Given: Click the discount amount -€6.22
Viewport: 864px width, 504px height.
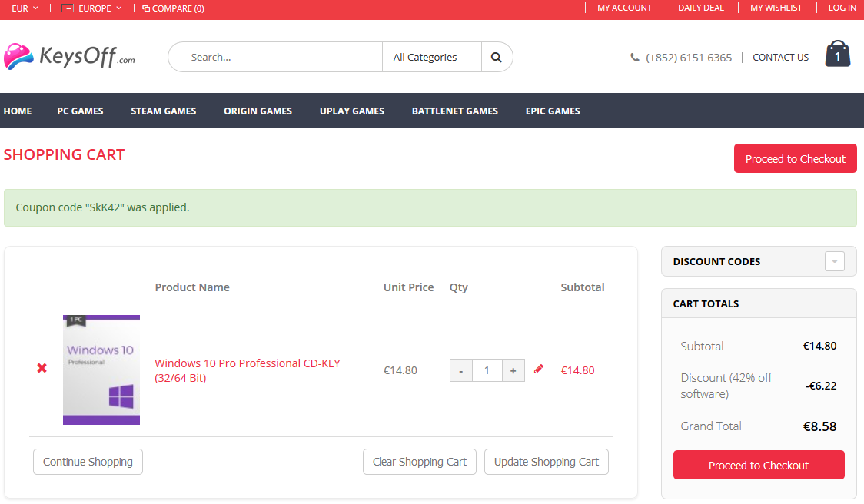Looking at the screenshot, I should click(821, 386).
